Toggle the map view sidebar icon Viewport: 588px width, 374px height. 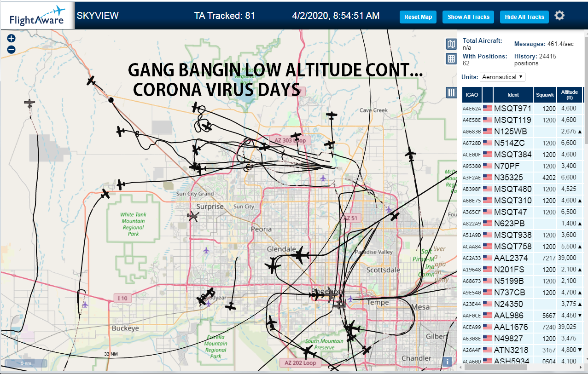pos(451,44)
